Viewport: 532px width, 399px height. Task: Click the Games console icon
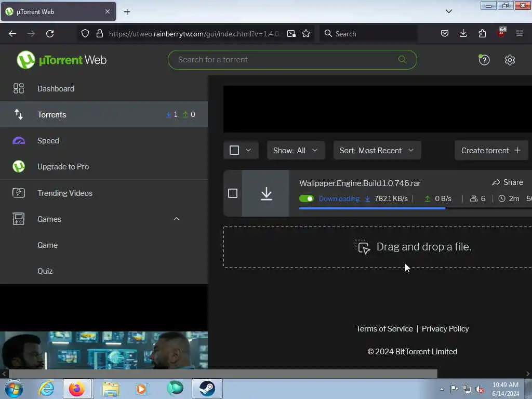click(19, 219)
